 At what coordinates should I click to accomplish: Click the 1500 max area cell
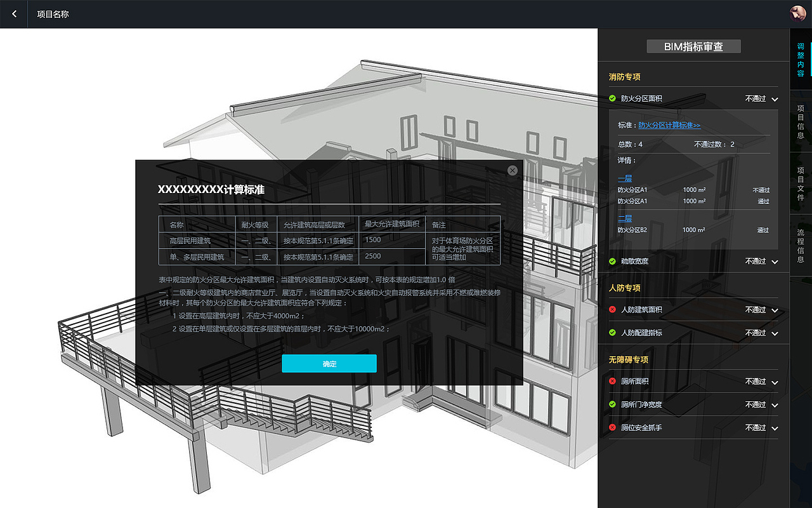[x=392, y=240]
